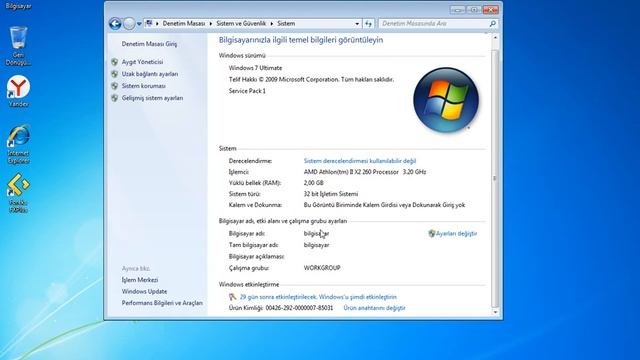Open Performans Bilgileri ve Araçları
640x360 pixels.
(x=162, y=303)
